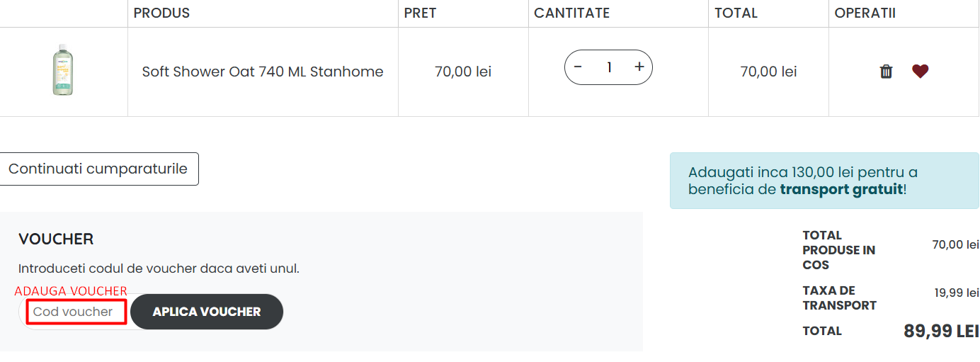Focus the Cod voucher input field

[76, 312]
